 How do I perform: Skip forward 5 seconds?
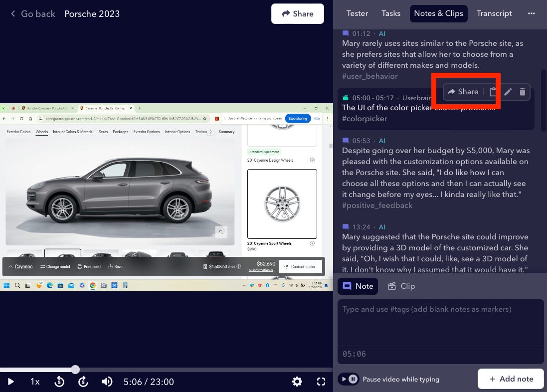point(83,382)
